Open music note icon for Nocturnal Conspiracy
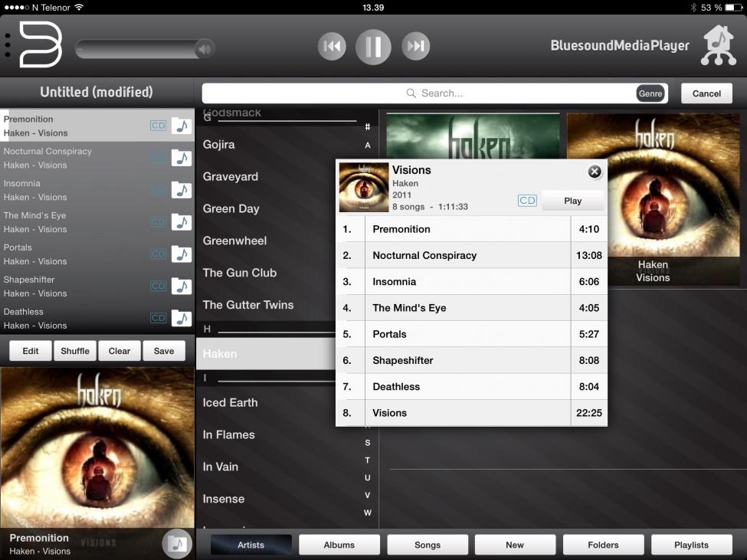Viewport: 747px width, 560px height. [x=182, y=158]
